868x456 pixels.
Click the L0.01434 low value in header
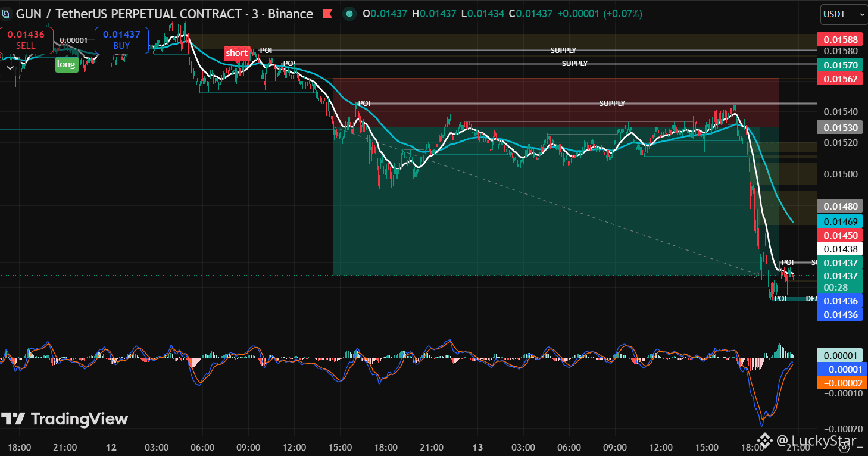482,14
